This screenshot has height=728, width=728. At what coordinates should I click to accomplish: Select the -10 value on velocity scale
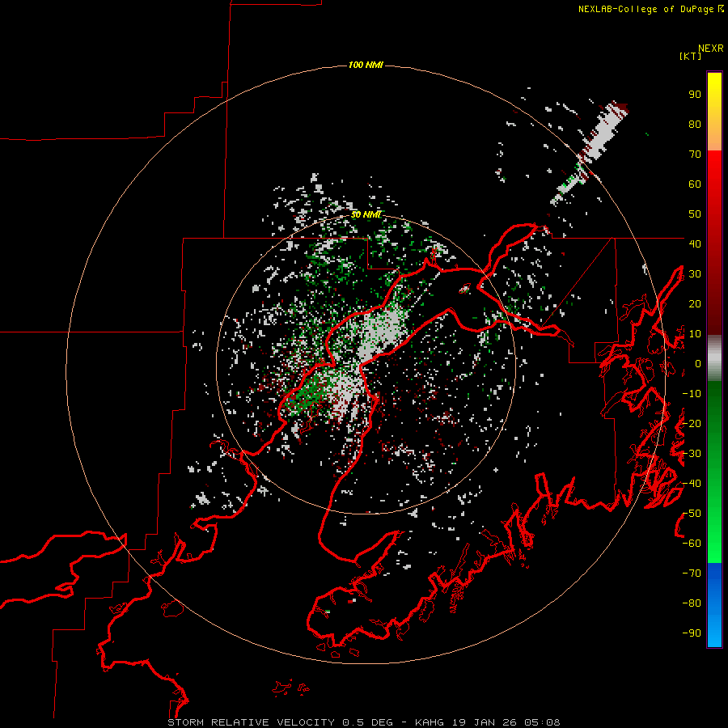pos(692,394)
